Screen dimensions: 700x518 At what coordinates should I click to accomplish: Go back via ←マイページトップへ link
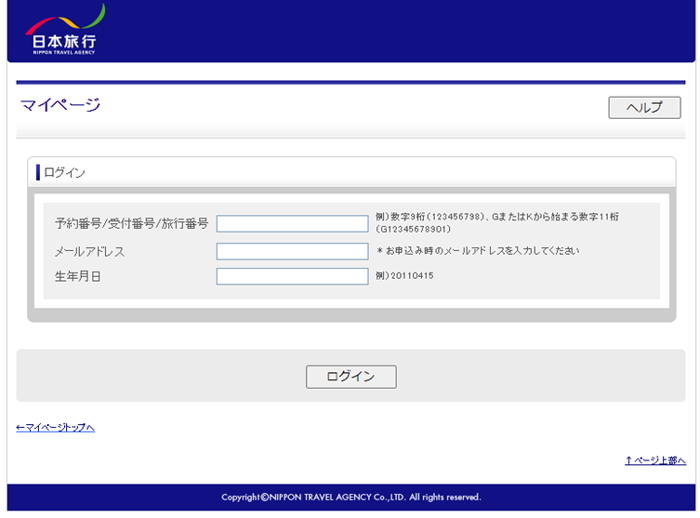(56, 428)
